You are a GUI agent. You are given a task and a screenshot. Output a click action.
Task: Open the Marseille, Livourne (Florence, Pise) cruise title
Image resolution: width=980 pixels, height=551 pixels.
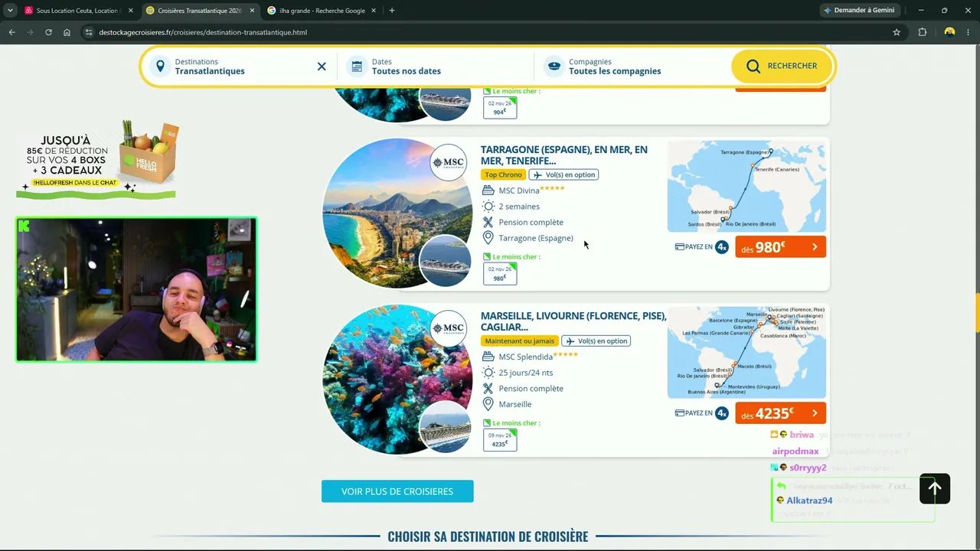pyautogui.click(x=573, y=321)
